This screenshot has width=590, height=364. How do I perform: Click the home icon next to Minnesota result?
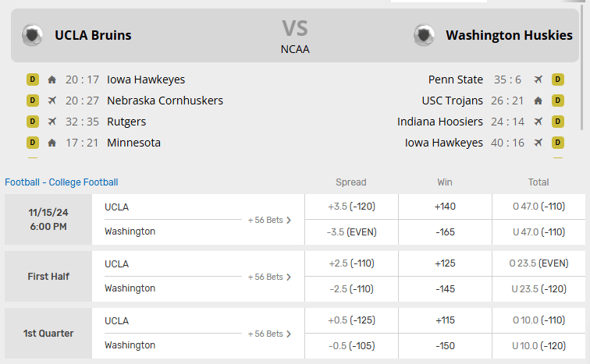(x=52, y=143)
